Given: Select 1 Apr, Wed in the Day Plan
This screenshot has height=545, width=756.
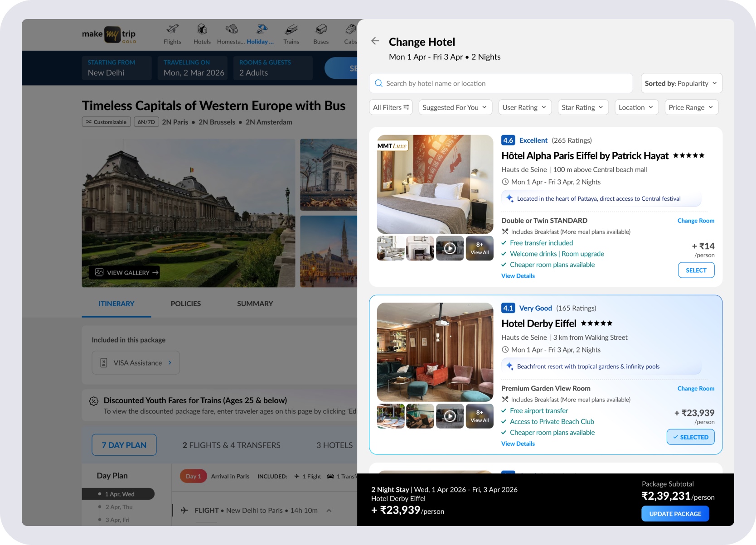Looking at the screenshot, I should pyautogui.click(x=118, y=494).
